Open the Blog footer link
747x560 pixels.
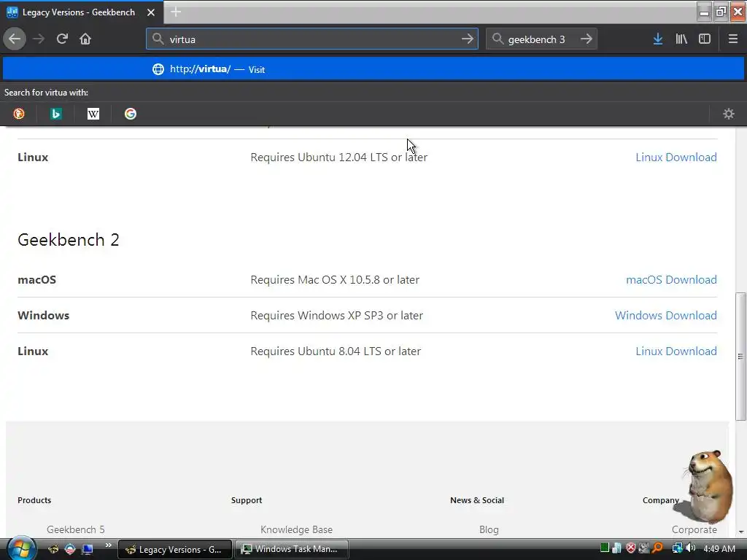click(x=489, y=529)
